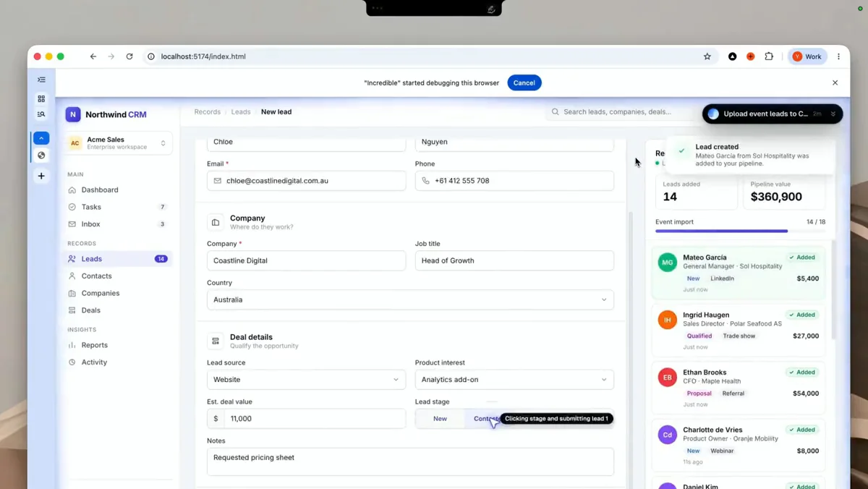
Task: Go to Leads breadcrumb
Action: coord(241,112)
